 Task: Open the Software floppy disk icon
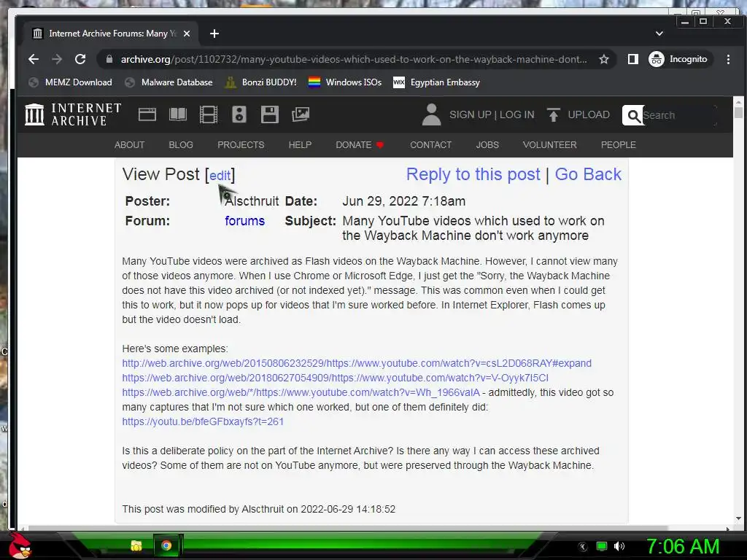pyautogui.click(x=270, y=114)
